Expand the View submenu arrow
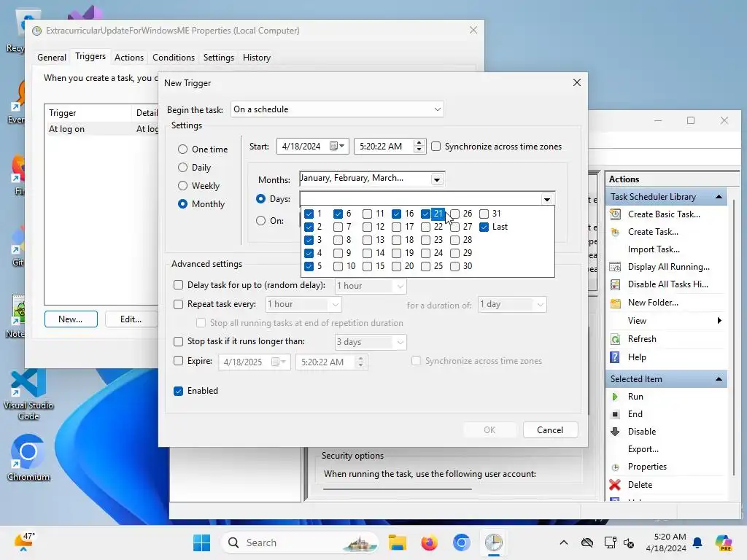This screenshot has height=560, width=747. click(719, 321)
